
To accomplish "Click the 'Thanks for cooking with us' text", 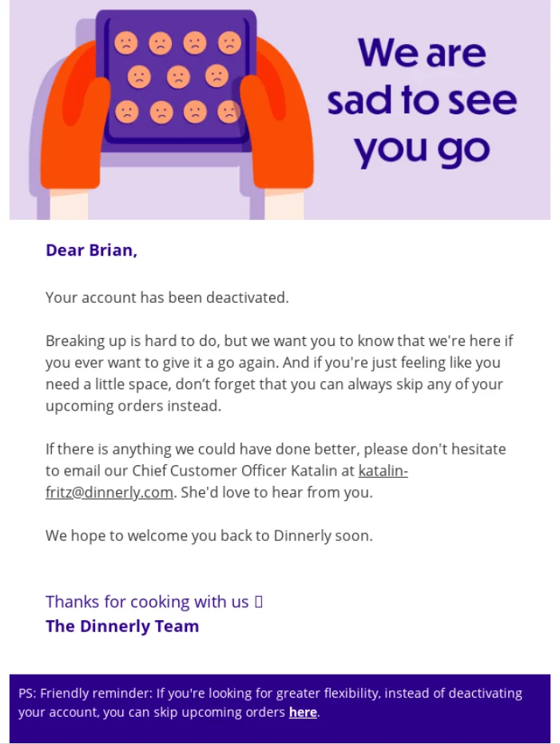I will click(x=147, y=602).
